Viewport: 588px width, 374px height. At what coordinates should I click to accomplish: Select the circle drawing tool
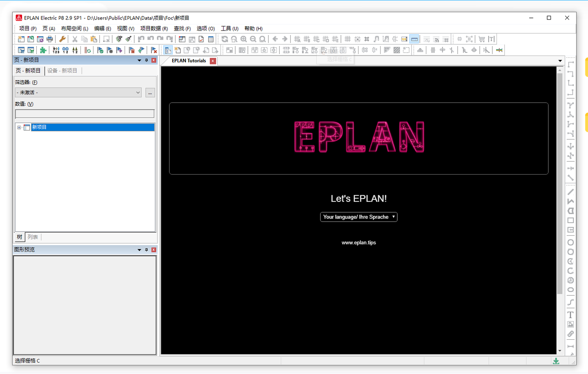tap(570, 242)
